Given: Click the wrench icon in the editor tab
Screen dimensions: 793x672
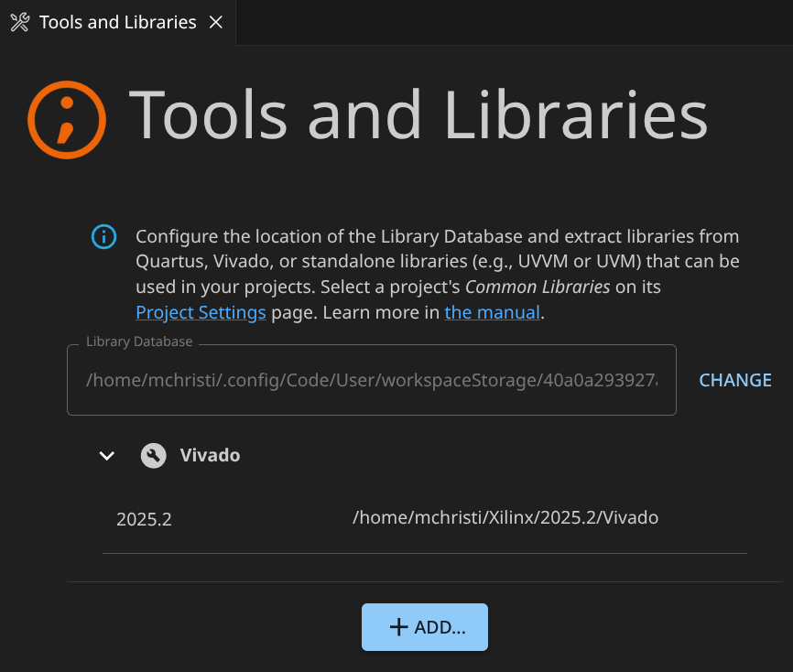Looking at the screenshot, I should 20,22.
